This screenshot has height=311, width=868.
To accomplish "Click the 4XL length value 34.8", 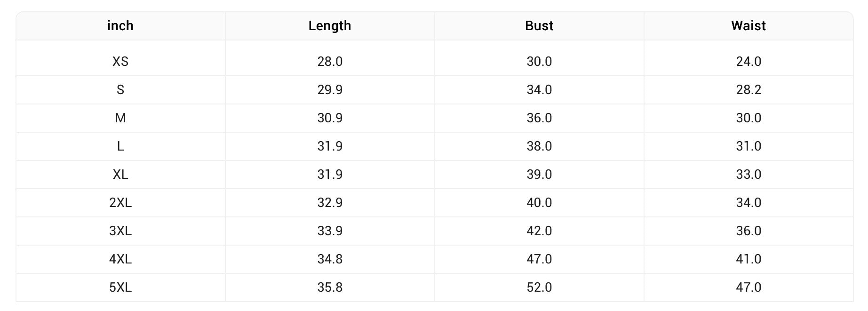I will (x=330, y=259).
